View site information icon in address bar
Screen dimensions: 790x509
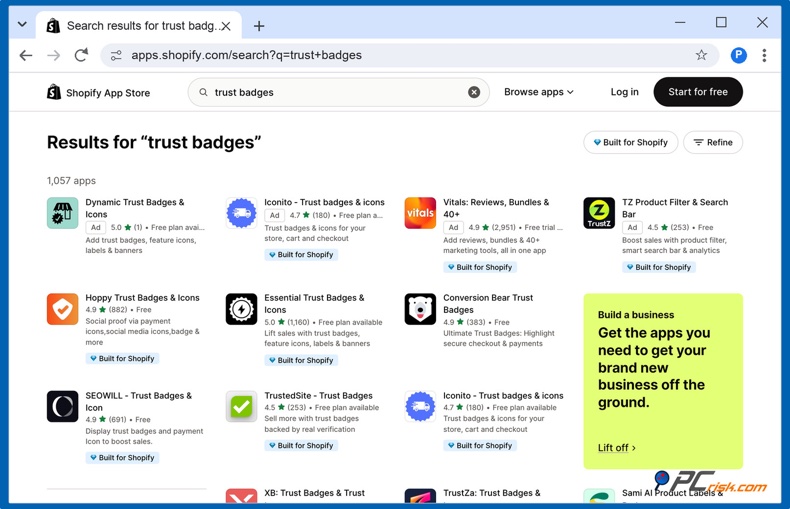pyautogui.click(x=116, y=55)
